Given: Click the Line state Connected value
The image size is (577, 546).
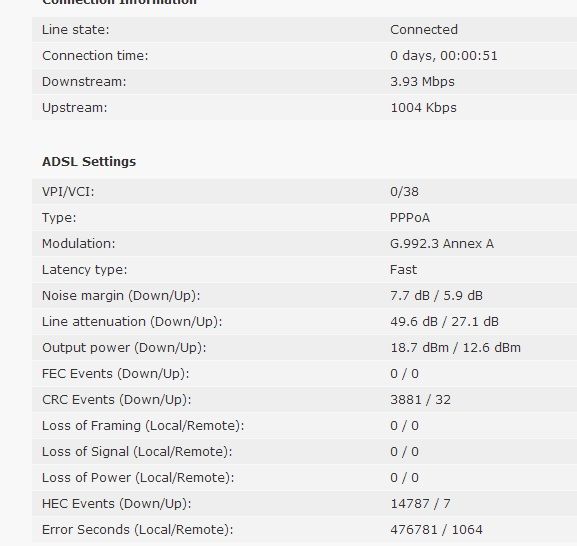Looking at the screenshot, I should coord(424,29).
